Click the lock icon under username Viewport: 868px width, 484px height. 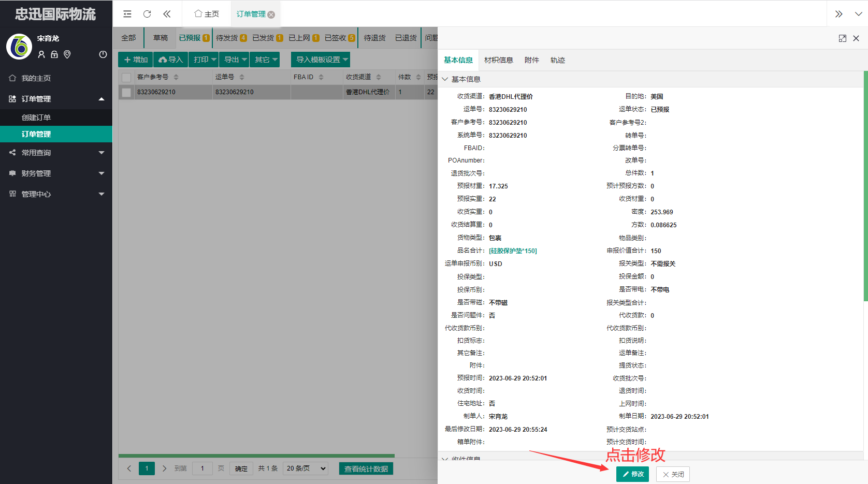(x=54, y=54)
